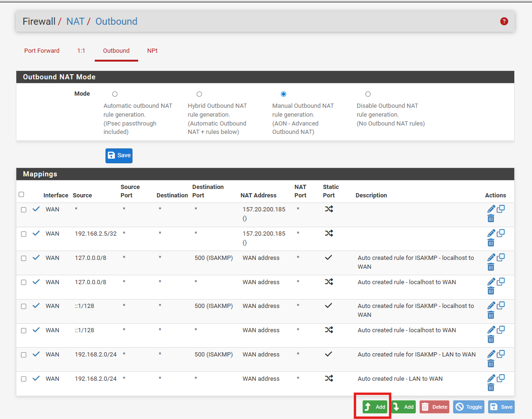Check the box for the 192.168.2.0/24 ISAKMP row
Image resolution: width=532 pixels, height=419 pixels.
24,355
